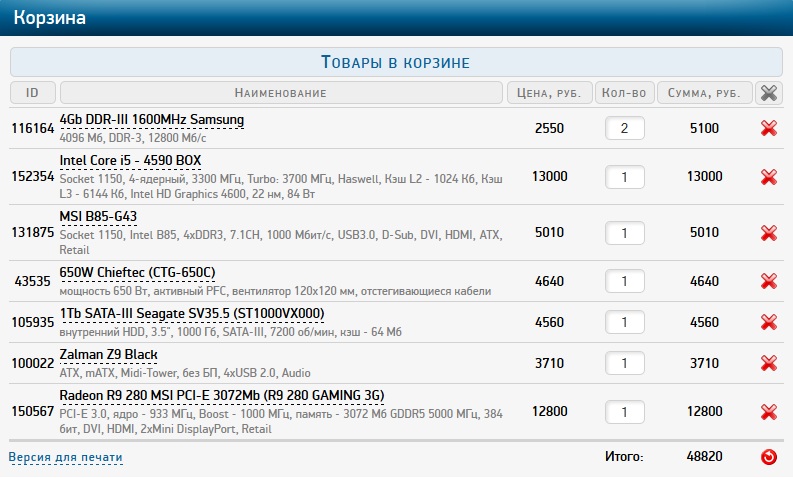This screenshot has height=478, width=793.
Task: Select product ID 116164
Action: click(33, 128)
